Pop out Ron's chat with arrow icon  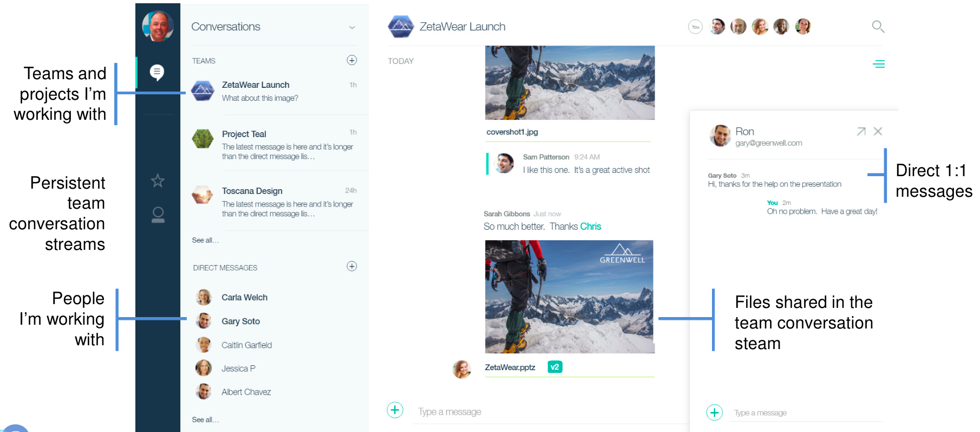pyautogui.click(x=861, y=132)
